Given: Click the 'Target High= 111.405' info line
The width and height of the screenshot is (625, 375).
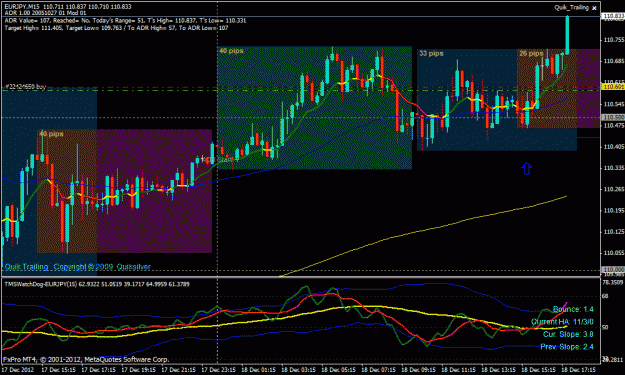Looking at the screenshot, I should 116,28.
